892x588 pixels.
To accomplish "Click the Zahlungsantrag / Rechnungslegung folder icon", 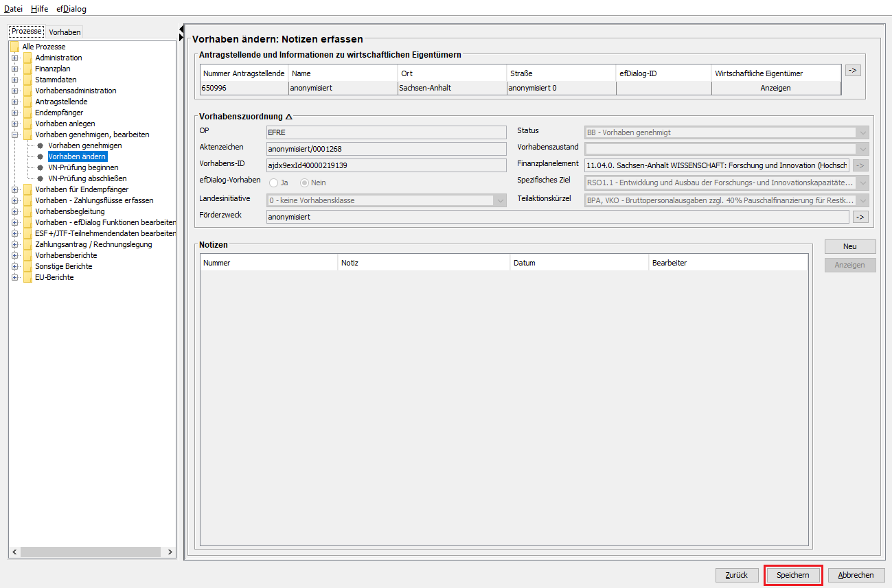I will tap(27, 244).
